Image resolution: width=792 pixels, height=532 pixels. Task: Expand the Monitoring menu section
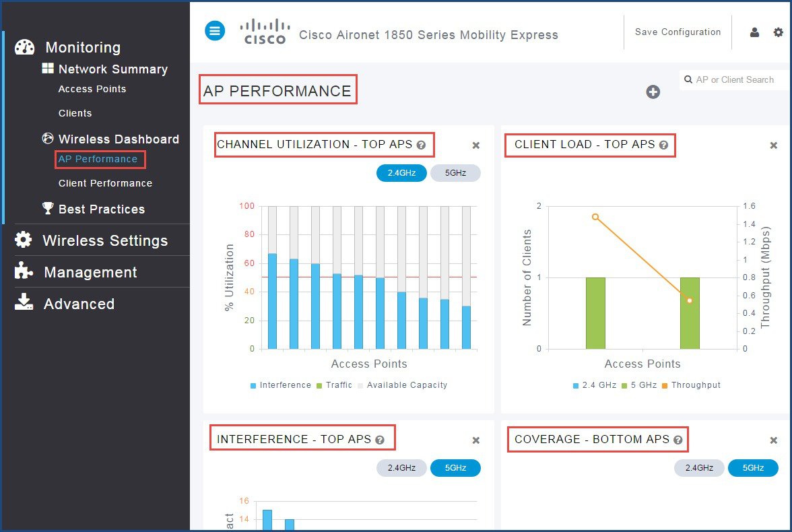[x=83, y=47]
